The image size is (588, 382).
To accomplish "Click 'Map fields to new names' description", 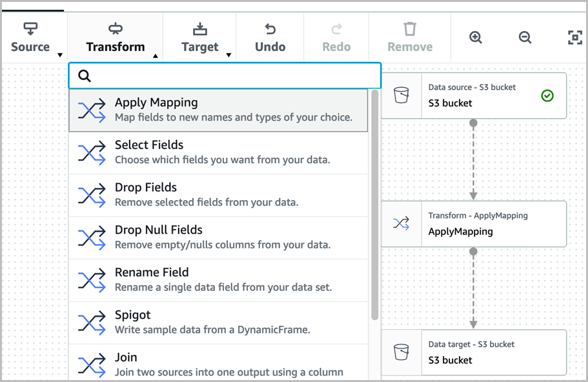I will click(x=234, y=117).
